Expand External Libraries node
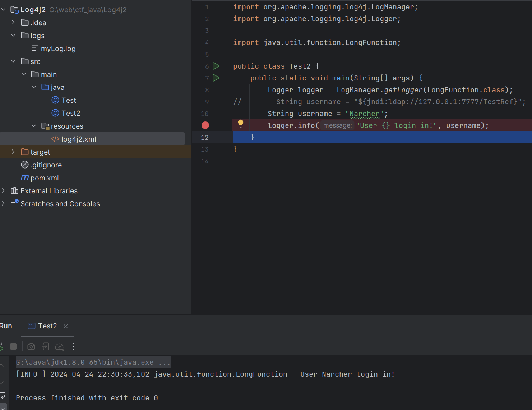This screenshot has height=410, width=532. (3, 190)
